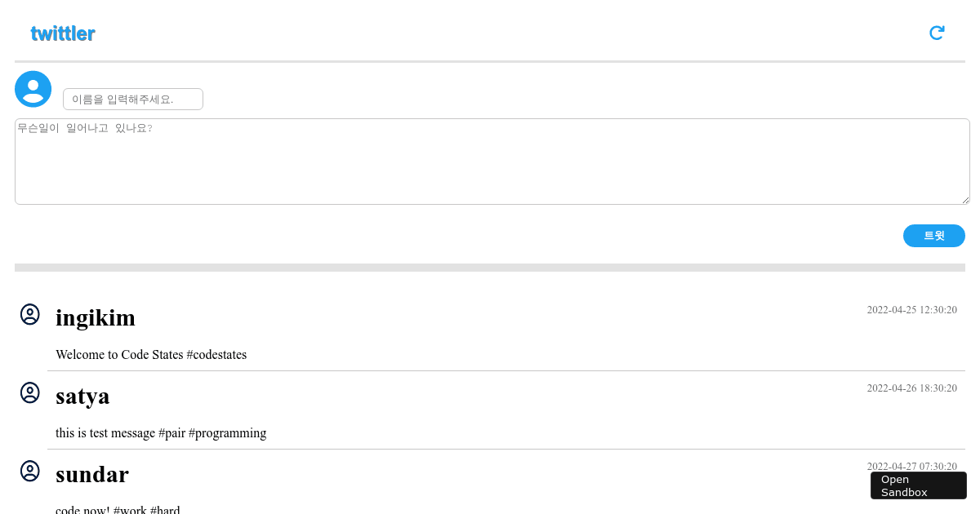Click into the tweet message textarea
The image size is (980, 514).
point(492,162)
